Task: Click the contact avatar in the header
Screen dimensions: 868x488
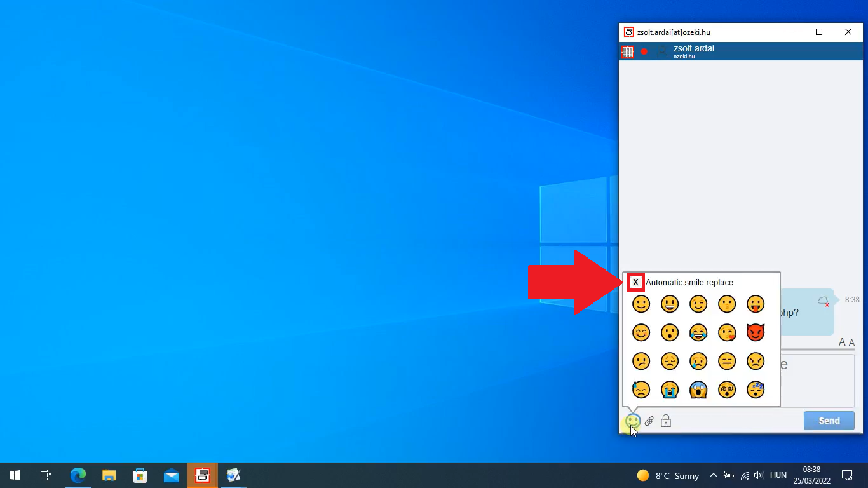Action: 662,51
